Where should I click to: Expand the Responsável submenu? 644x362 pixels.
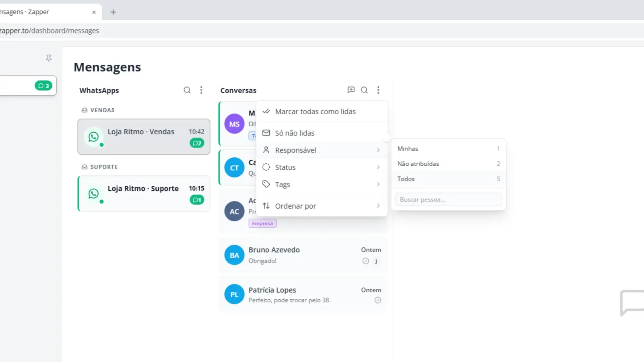click(322, 150)
